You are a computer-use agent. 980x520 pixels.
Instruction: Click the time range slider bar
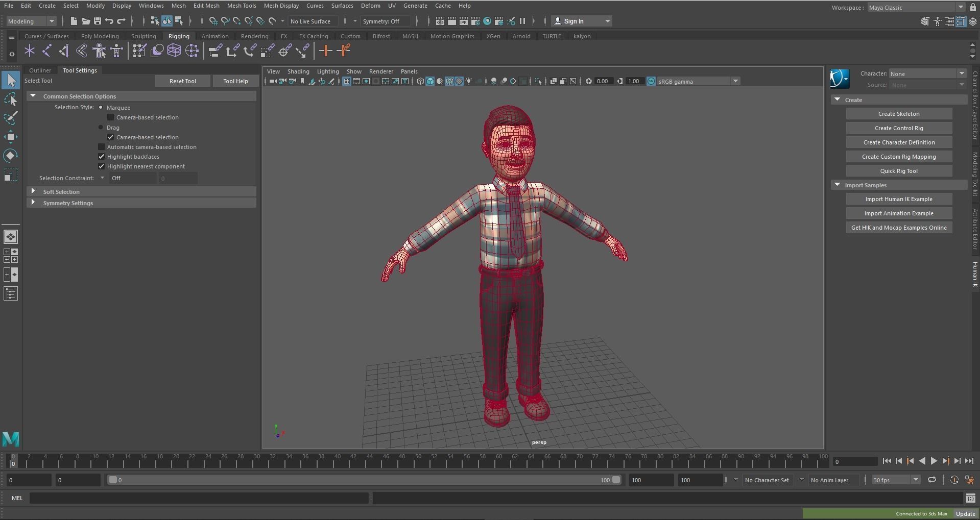pos(365,480)
